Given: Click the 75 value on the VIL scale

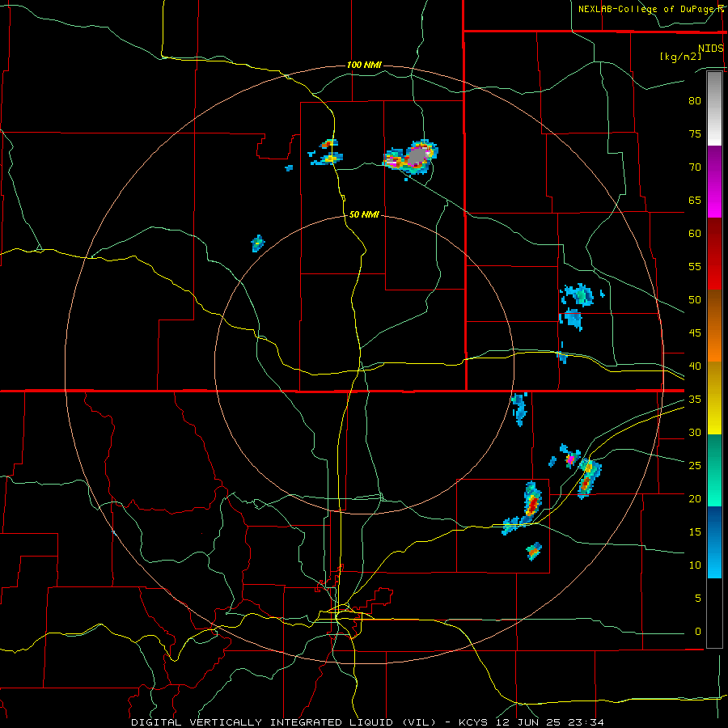Looking at the screenshot, I should click(x=695, y=134).
